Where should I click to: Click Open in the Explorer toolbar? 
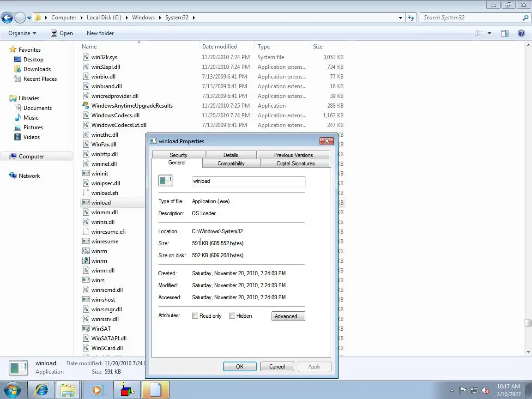[x=62, y=33]
